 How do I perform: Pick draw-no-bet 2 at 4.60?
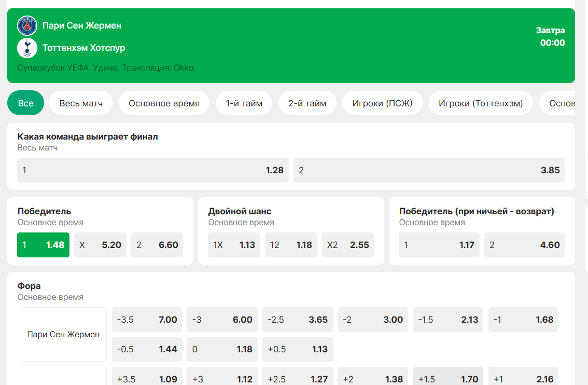525,245
